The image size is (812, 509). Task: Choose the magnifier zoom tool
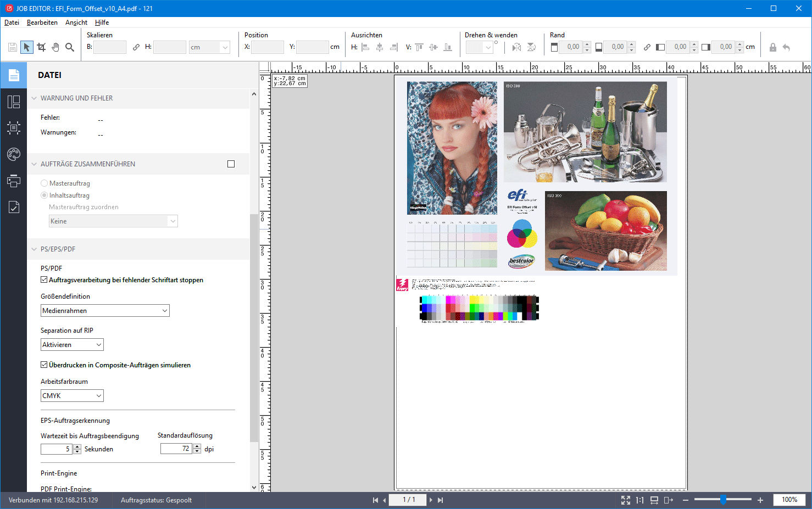pos(70,47)
